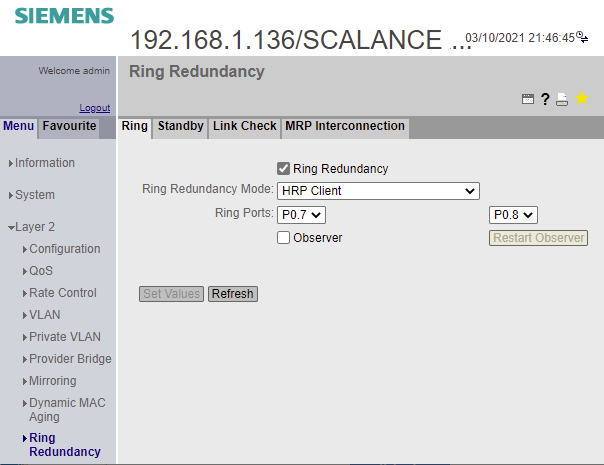Open the Ring Redundancy Mode dropdown

point(378,191)
